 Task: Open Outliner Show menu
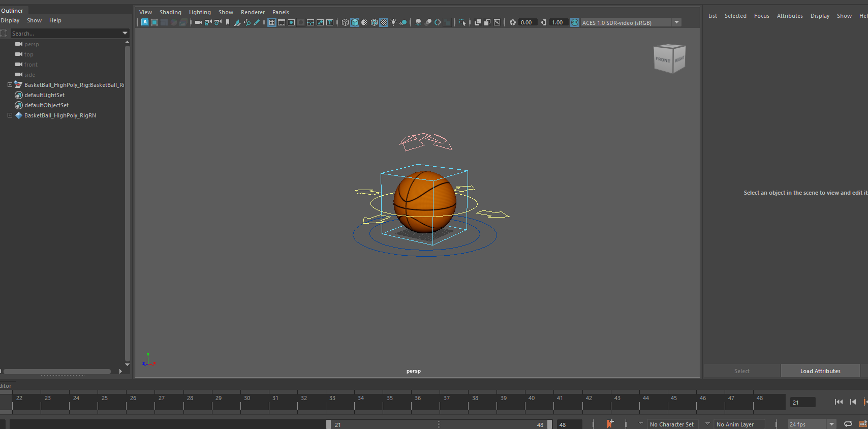(x=34, y=20)
